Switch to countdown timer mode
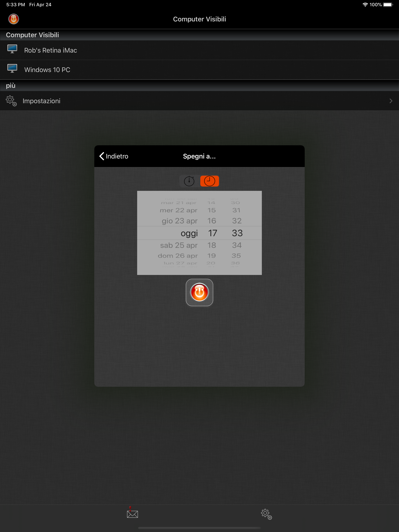The width and height of the screenshot is (399, 532). coord(189,181)
